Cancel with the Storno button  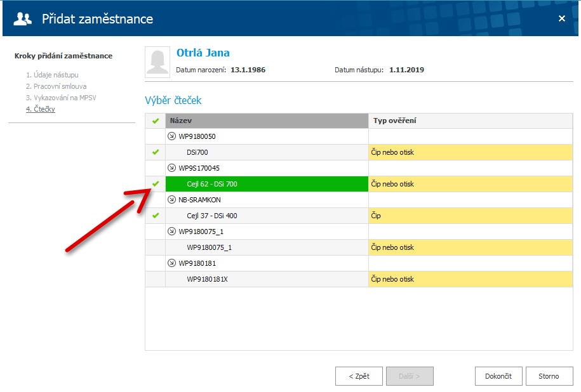click(549, 376)
